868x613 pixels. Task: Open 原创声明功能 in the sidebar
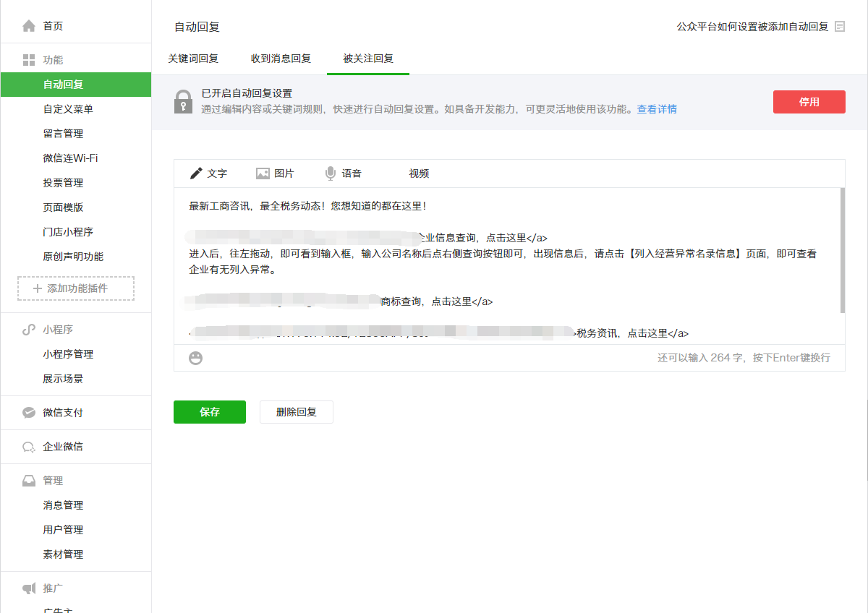point(73,257)
